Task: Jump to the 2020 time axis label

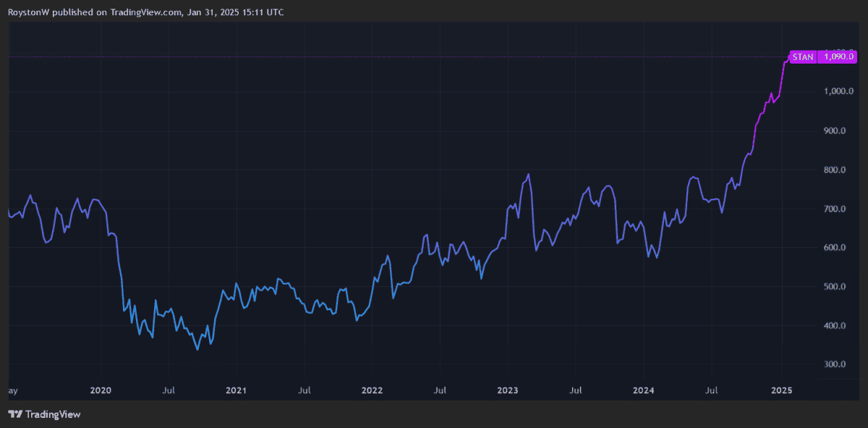Action: point(101,390)
